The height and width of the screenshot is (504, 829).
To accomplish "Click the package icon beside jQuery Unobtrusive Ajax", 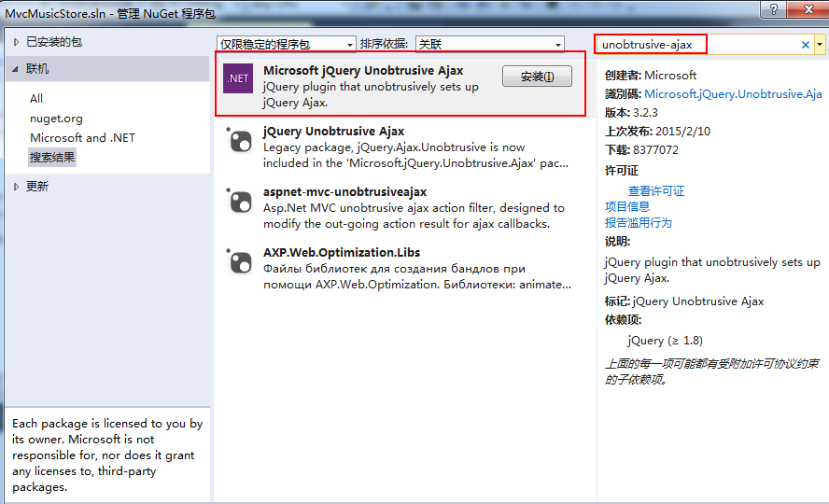I will pyautogui.click(x=239, y=141).
